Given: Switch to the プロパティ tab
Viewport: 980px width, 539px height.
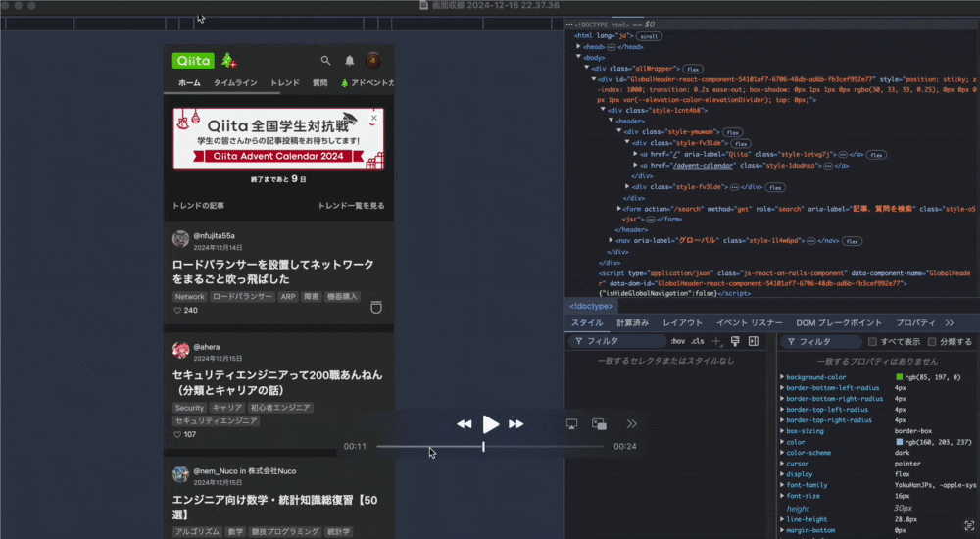Looking at the screenshot, I should pos(915,322).
